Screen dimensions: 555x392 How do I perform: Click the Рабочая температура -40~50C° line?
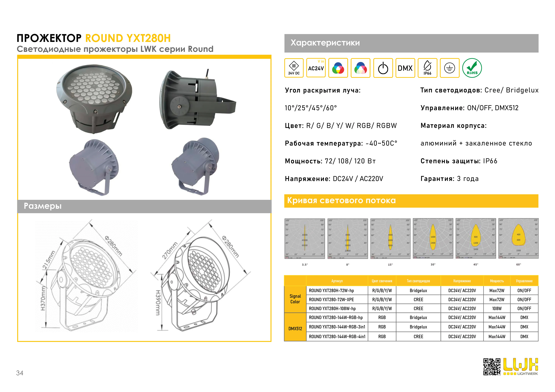click(341, 143)
